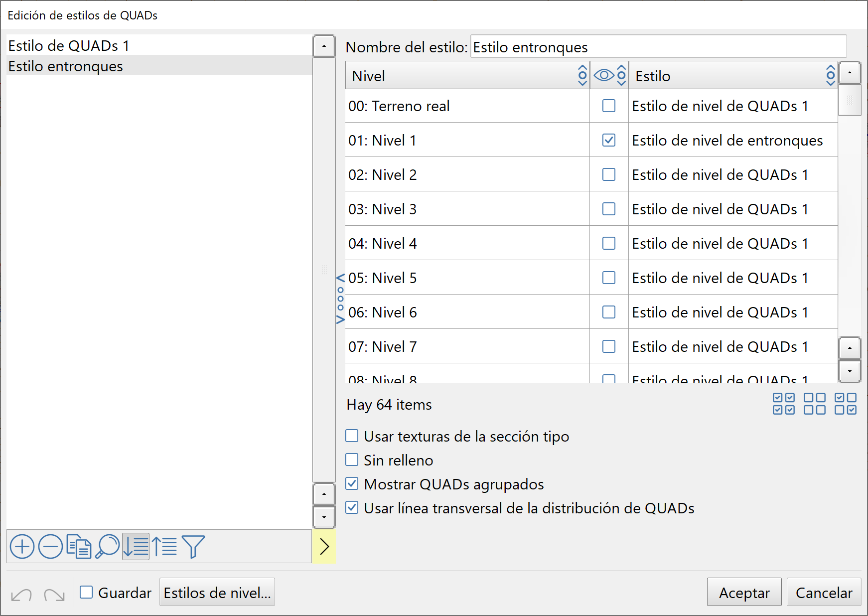The height and width of the screenshot is (616, 868).
Task: Click the sort ascending list icon
Action: tap(164, 546)
